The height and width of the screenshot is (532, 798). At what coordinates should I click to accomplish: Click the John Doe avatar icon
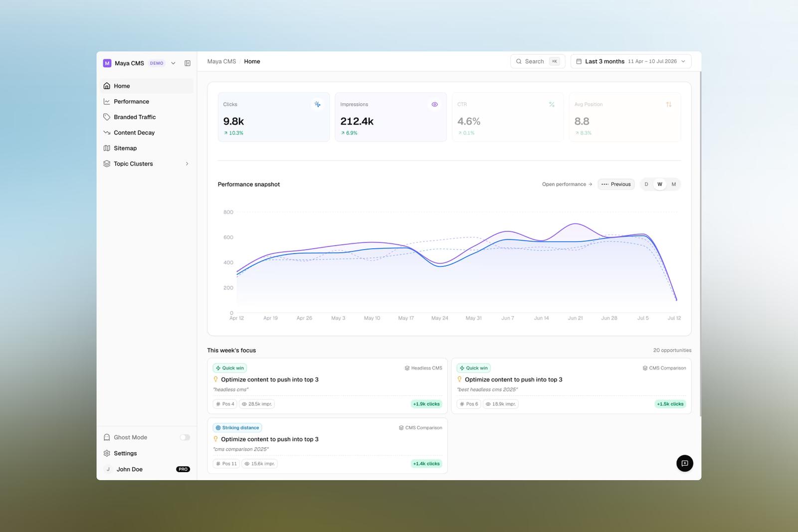(108, 469)
